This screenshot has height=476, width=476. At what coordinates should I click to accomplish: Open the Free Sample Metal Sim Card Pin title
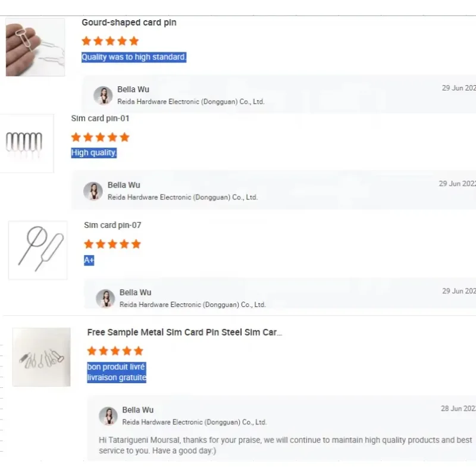(184, 332)
